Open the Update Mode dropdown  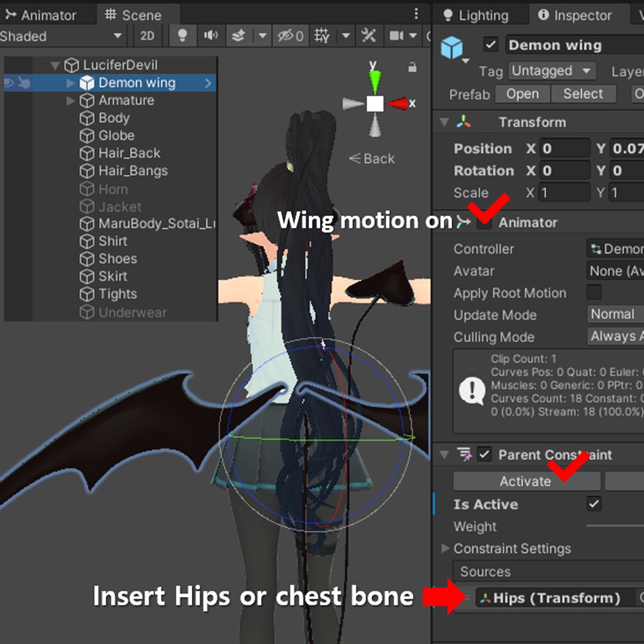tap(615, 315)
